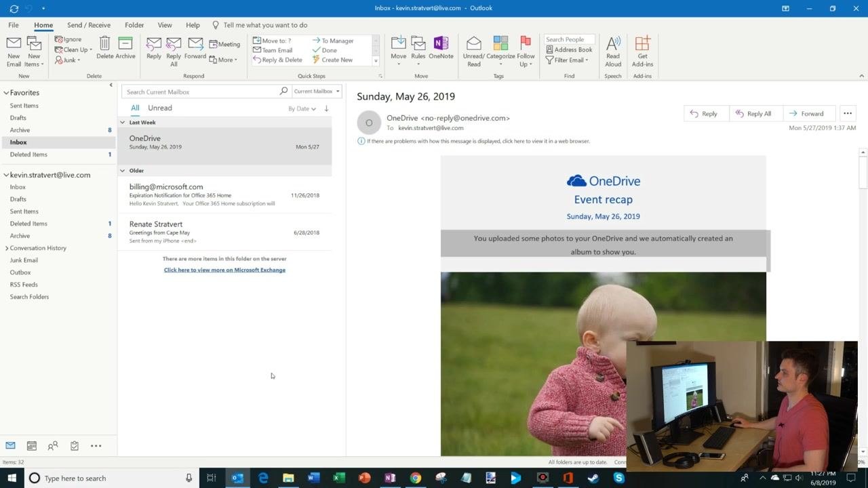Switch to the View tab
868x488 pixels.
[x=165, y=25]
